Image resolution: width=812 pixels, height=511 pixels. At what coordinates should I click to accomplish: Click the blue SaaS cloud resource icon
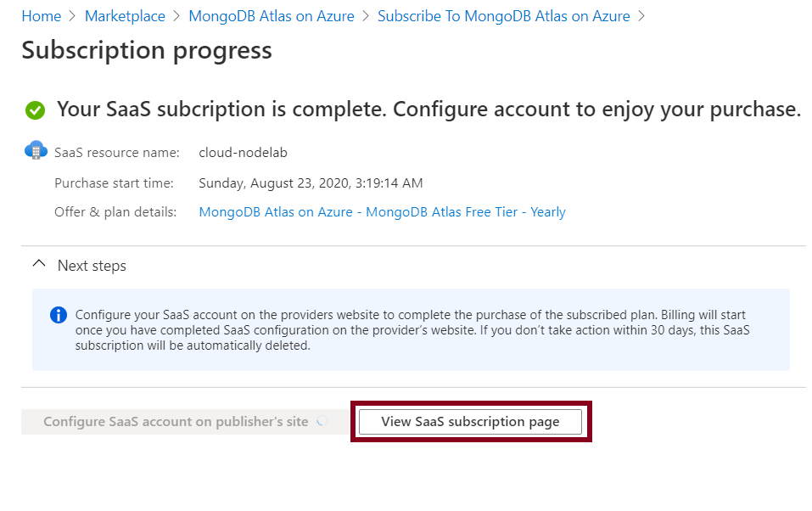36,150
